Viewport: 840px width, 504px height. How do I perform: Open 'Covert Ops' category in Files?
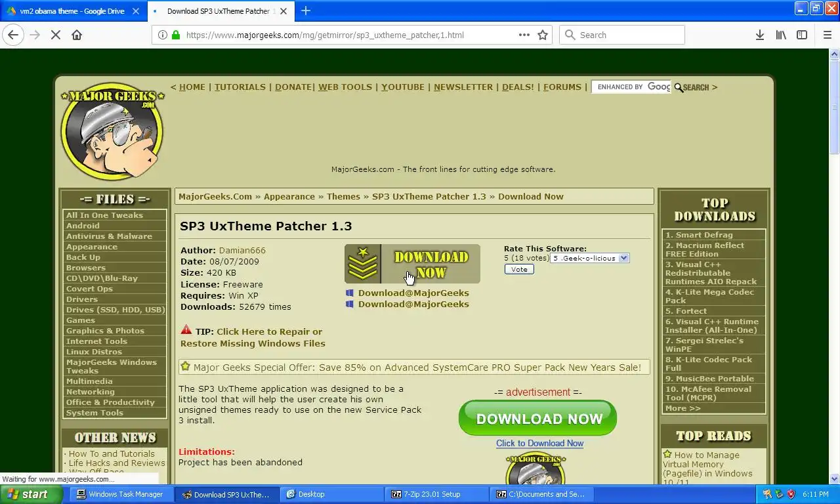click(x=89, y=289)
